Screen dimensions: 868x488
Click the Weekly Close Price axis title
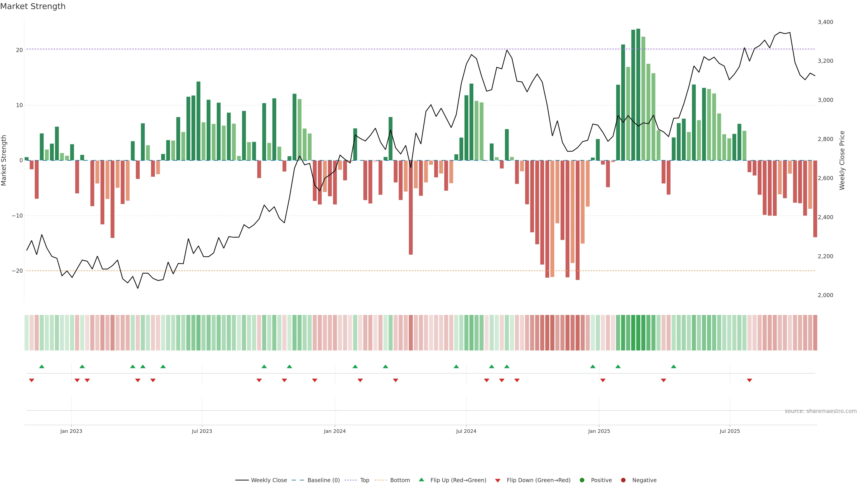(842, 160)
